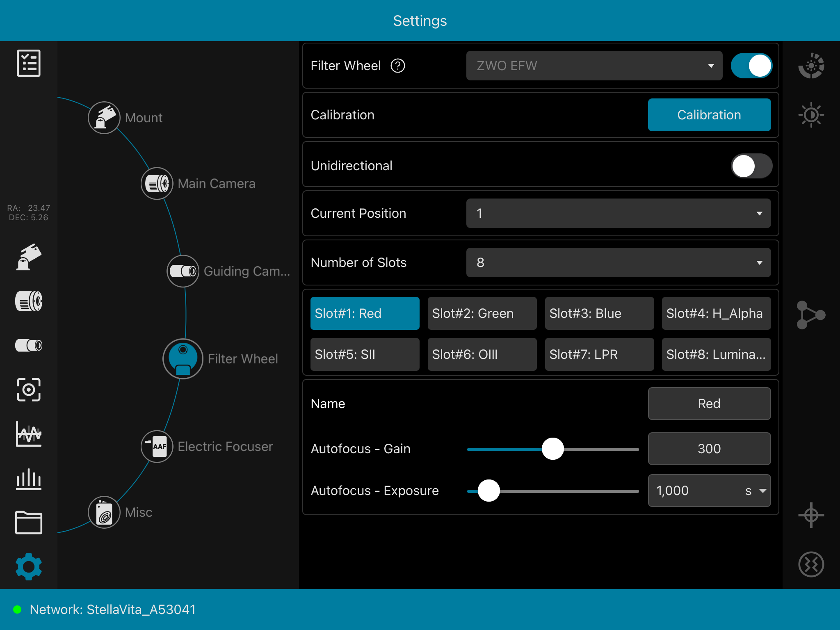840x630 pixels.
Task: Toggle the Filter Wheel connection switch off
Action: [751, 66]
